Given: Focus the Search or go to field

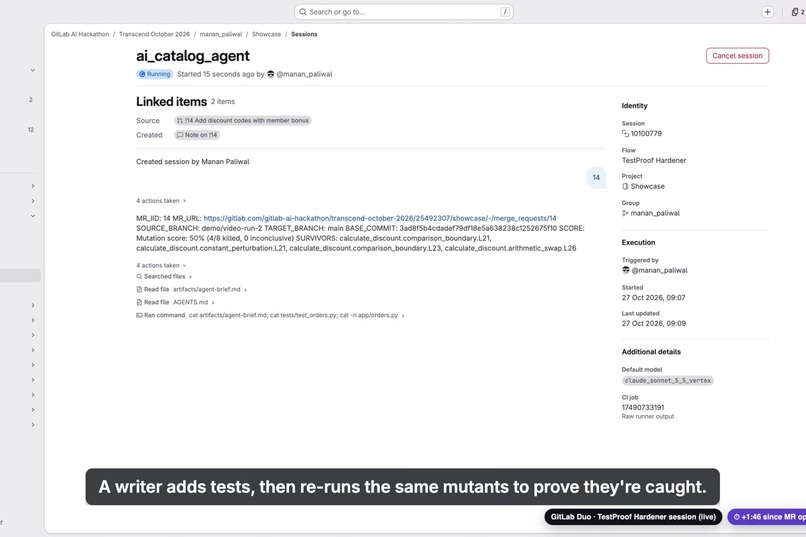Looking at the screenshot, I should [404, 12].
